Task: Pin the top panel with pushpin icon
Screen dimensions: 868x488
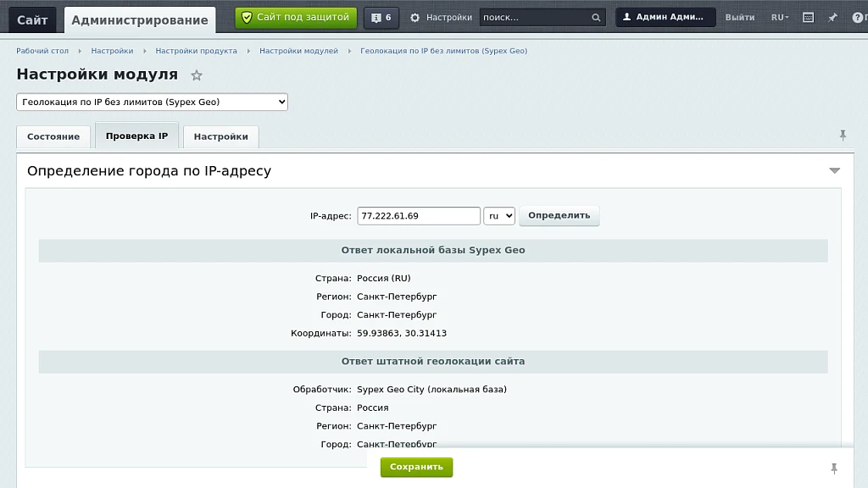Action: (x=832, y=18)
